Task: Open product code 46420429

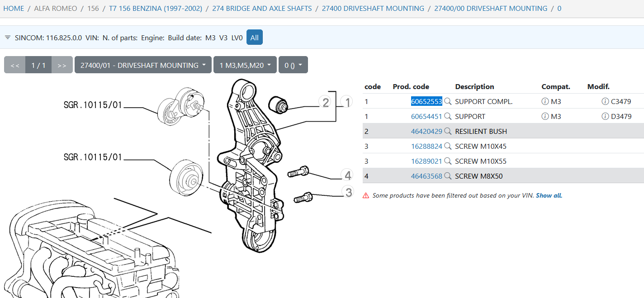Action: coord(426,131)
